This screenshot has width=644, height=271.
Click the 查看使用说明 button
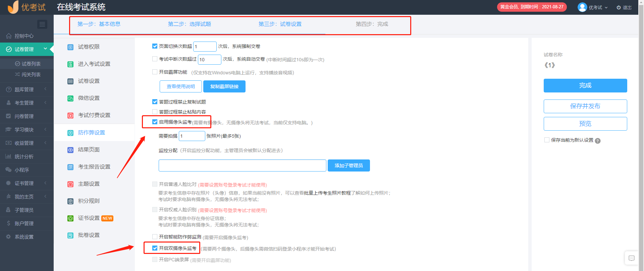coord(181,86)
